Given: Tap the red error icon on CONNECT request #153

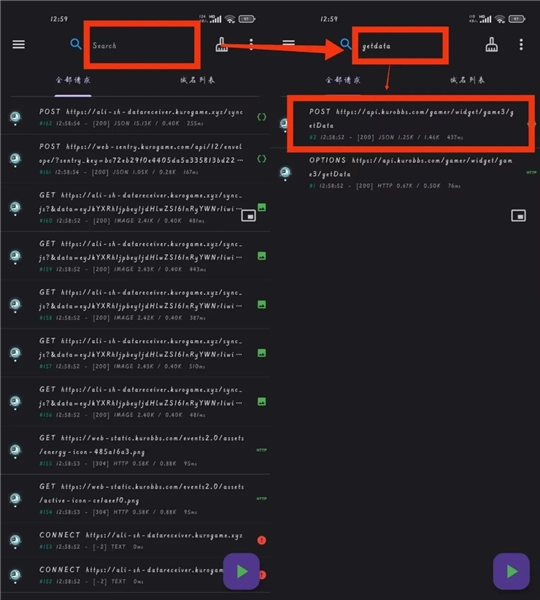Looking at the screenshot, I should tap(261, 540).
